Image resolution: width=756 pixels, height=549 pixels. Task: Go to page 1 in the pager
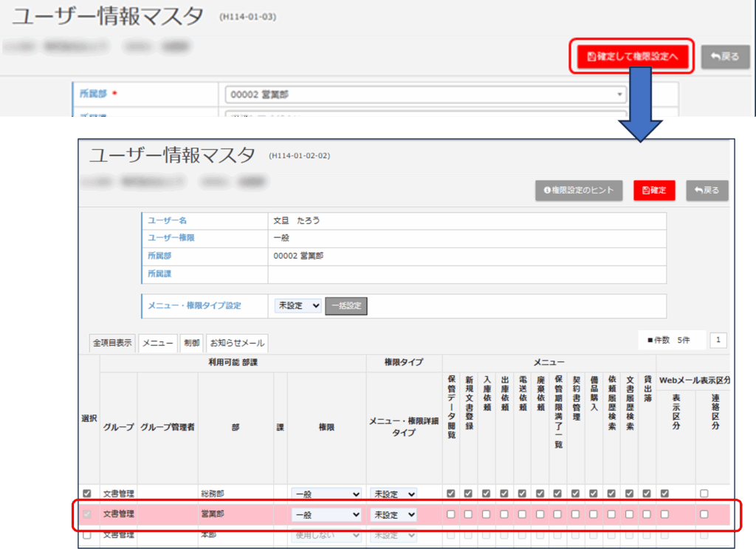coord(719,340)
